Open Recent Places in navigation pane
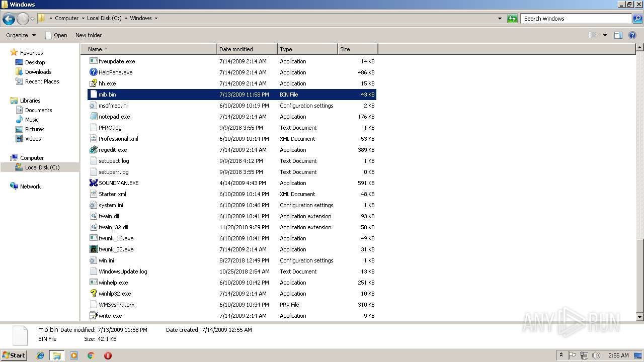The height and width of the screenshot is (362, 644). [42, 81]
